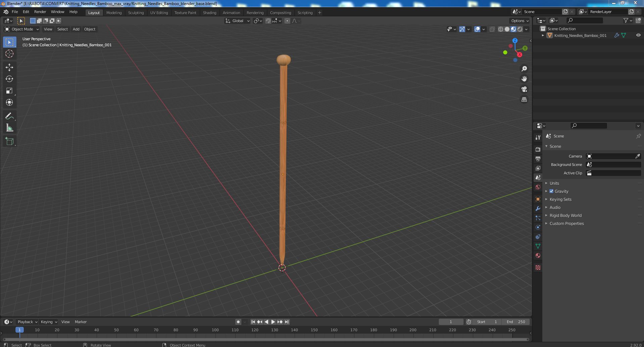Viewport: 644px width, 347px height.
Task: Open the Texture properties checker tab
Action: pos(538,268)
